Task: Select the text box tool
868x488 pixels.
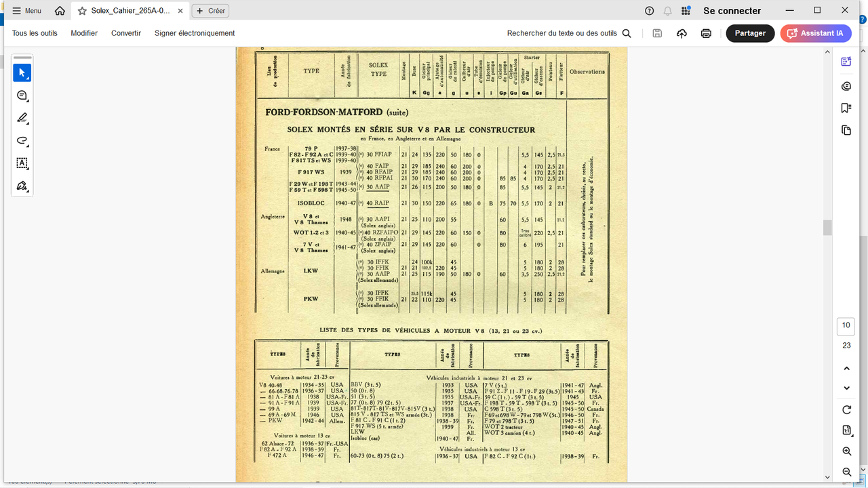Action: coord(22,163)
